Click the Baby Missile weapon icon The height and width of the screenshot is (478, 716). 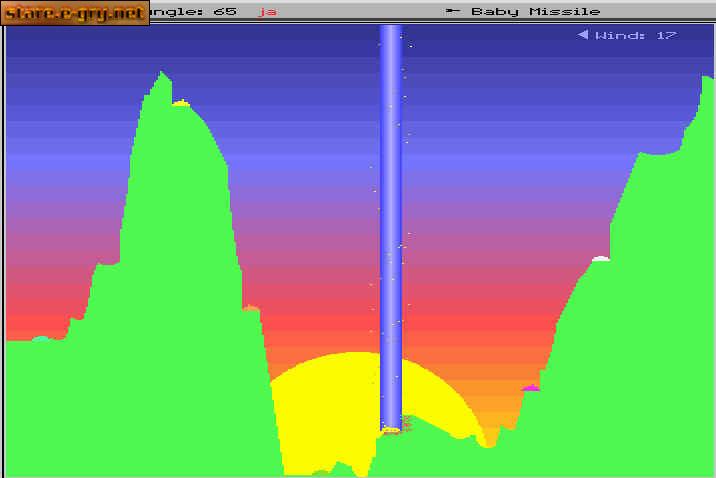(x=453, y=11)
